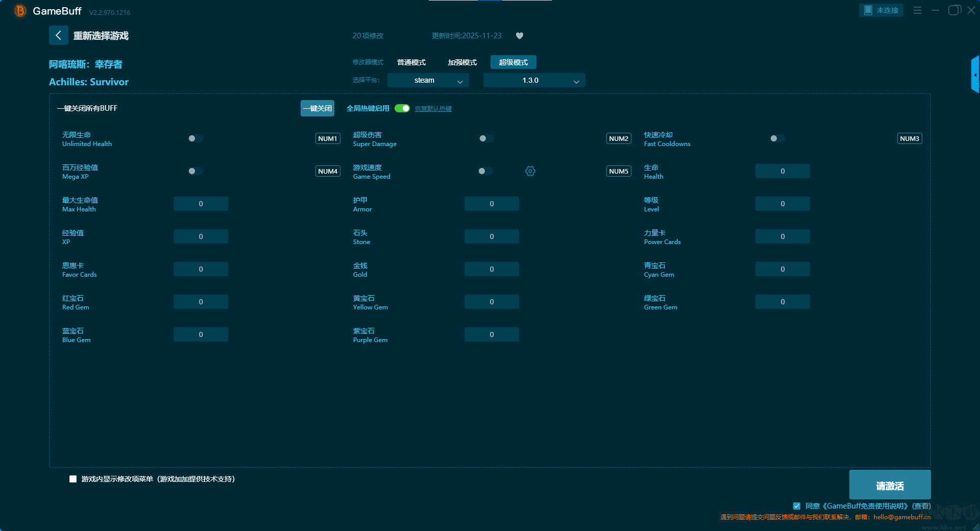Disable the global hotkey toggle
This screenshot has height=531, width=980.
[402, 108]
